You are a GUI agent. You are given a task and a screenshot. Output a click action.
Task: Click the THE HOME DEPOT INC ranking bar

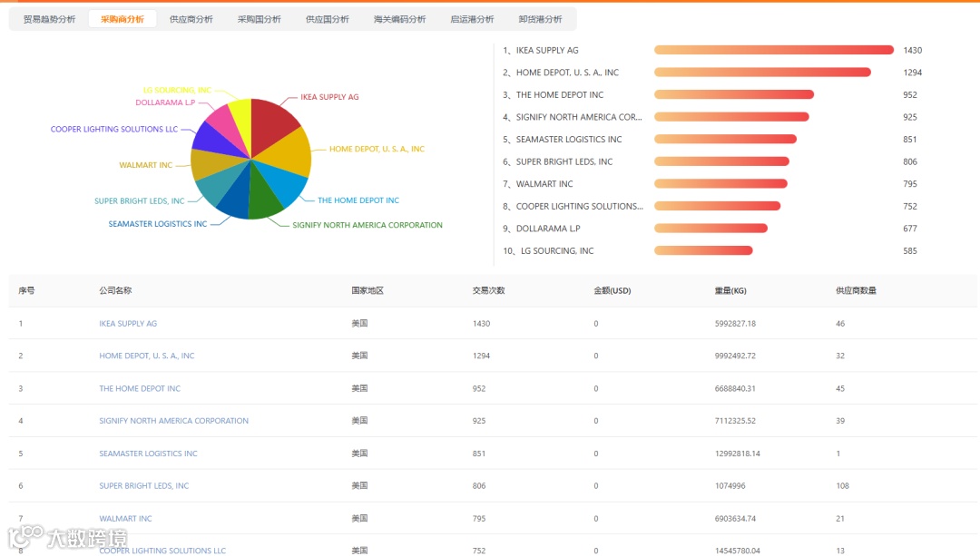tap(734, 95)
